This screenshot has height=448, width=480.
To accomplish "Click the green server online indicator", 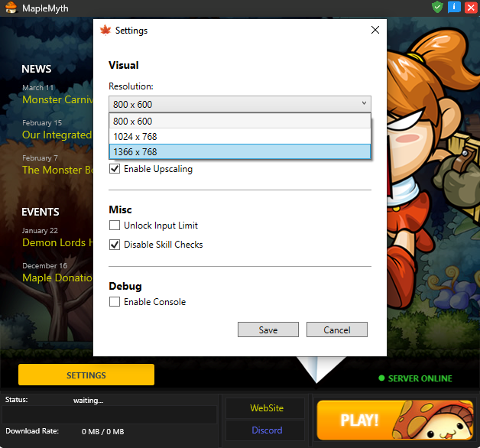I will [x=381, y=378].
